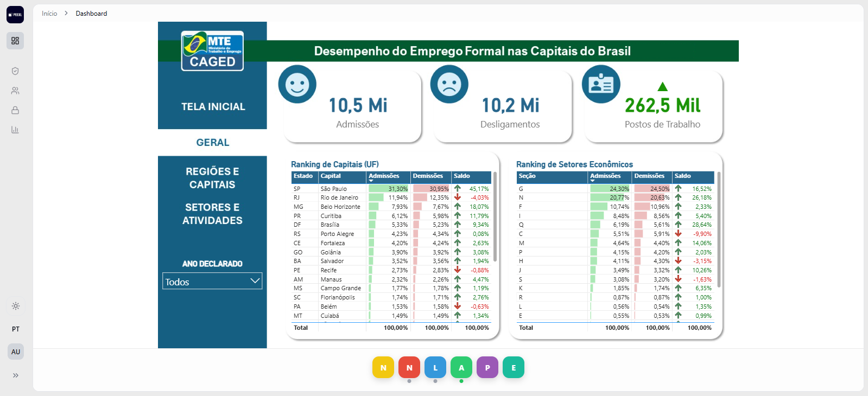Open the bar chart icon in sidebar
This screenshot has height=396, width=868.
point(15,130)
